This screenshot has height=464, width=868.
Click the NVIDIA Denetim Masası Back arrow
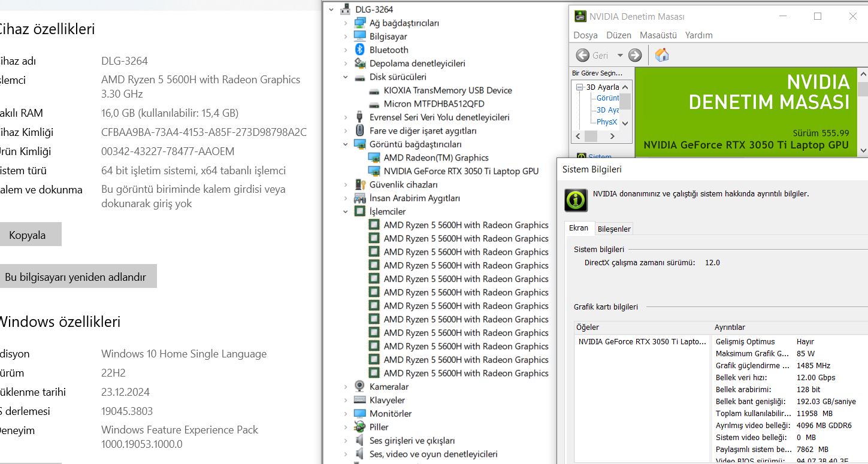tap(583, 55)
